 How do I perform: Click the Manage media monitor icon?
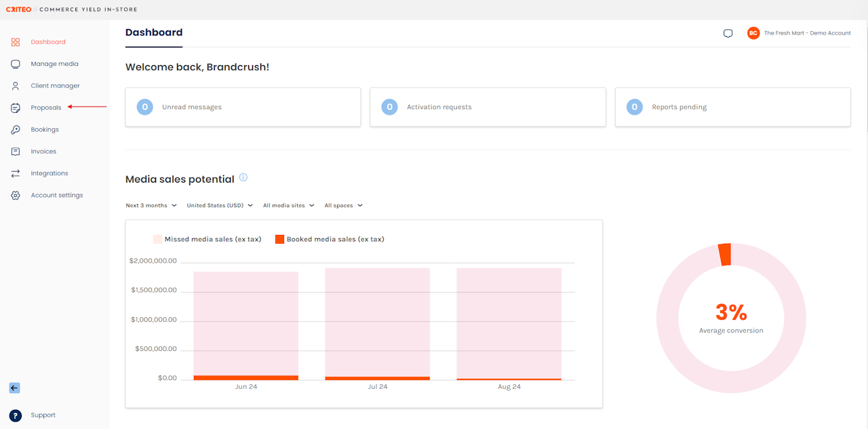[x=16, y=64]
